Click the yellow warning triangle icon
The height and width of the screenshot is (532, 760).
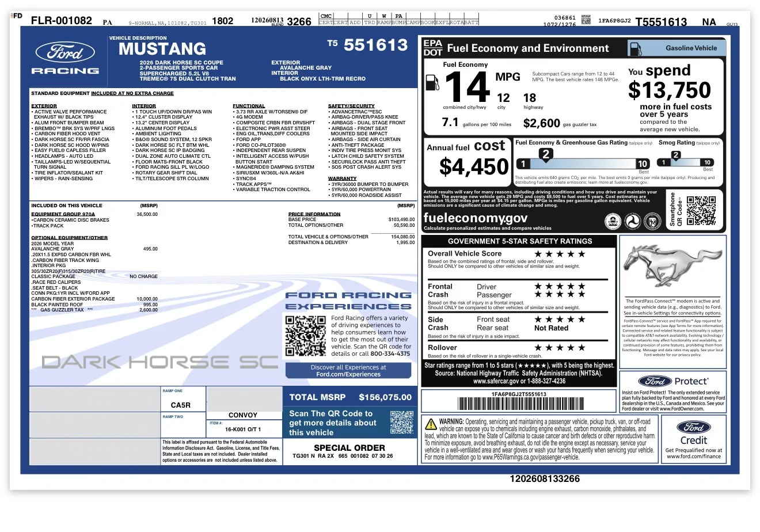pos(431,424)
